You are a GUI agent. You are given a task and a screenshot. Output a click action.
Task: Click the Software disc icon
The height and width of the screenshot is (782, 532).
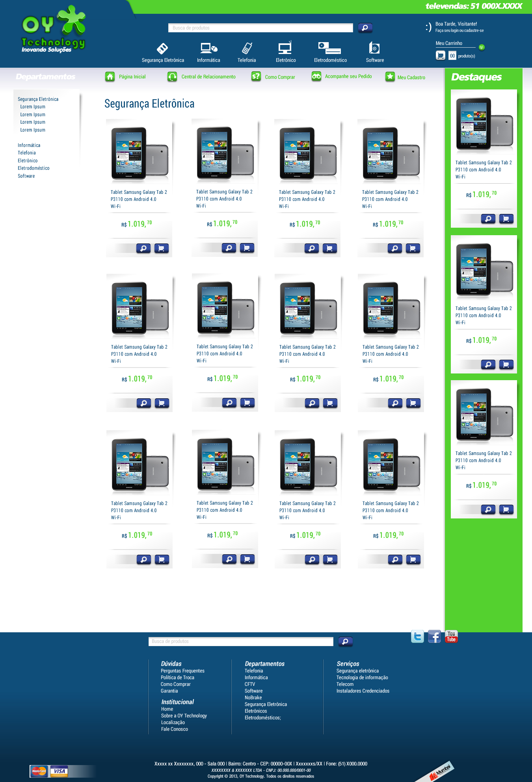click(374, 48)
